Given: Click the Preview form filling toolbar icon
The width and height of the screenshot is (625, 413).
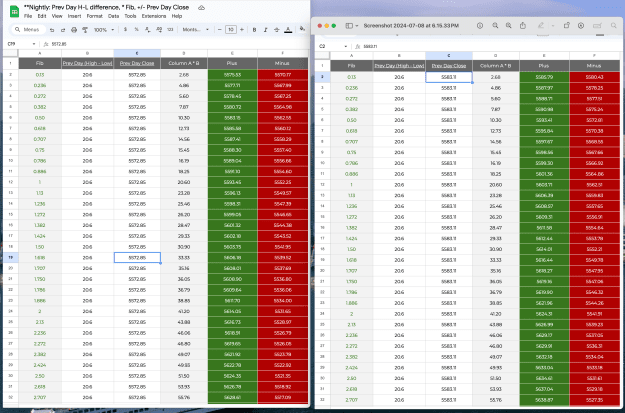Looking at the screenshot, I should click(x=597, y=26).
